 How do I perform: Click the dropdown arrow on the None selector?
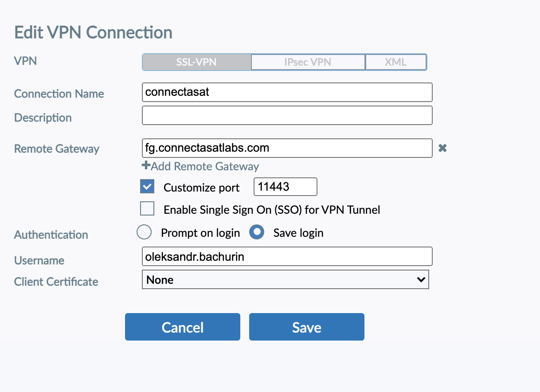[x=421, y=280]
